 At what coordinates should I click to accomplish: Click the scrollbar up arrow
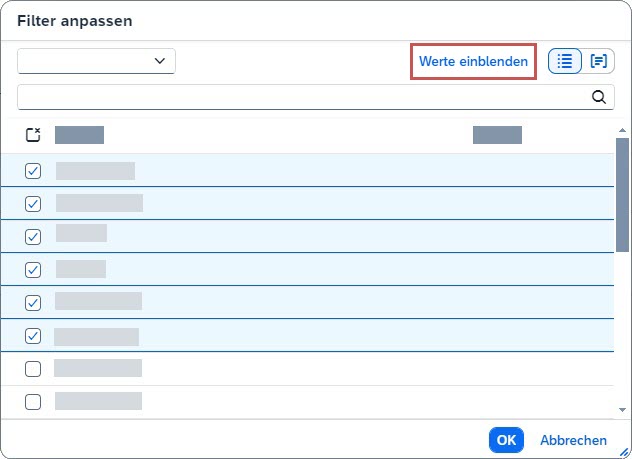[x=622, y=130]
